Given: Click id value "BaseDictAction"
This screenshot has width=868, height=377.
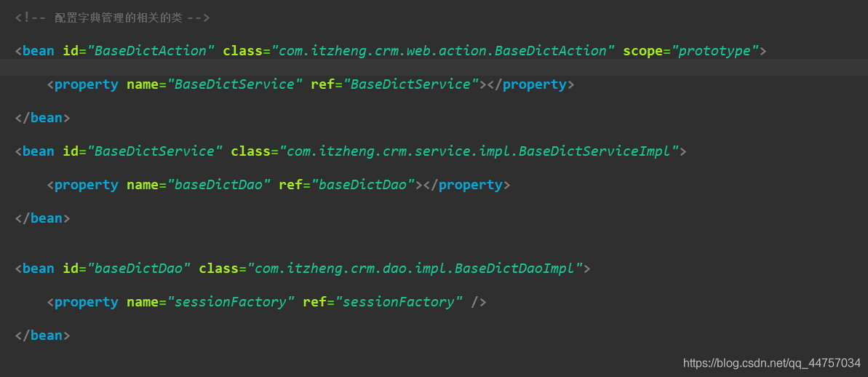Looking at the screenshot, I should pos(151,51).
